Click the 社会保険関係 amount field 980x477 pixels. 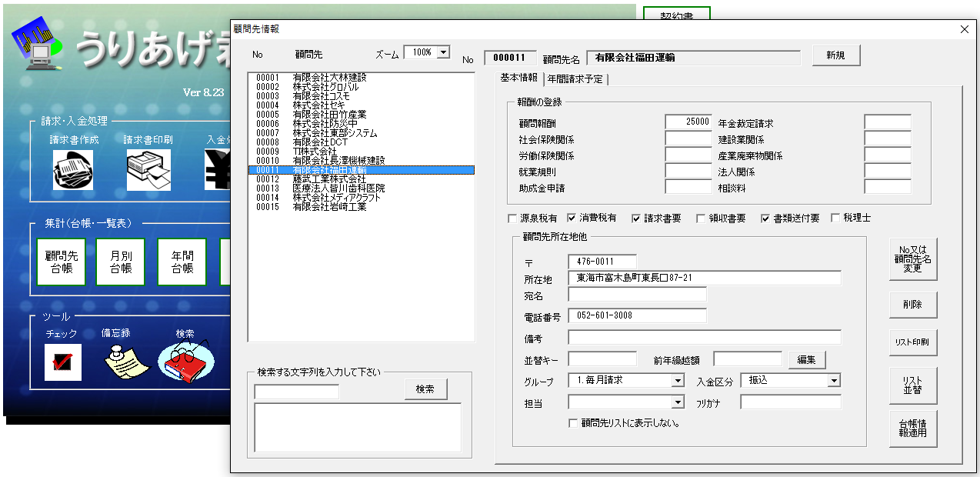point(688,138)
